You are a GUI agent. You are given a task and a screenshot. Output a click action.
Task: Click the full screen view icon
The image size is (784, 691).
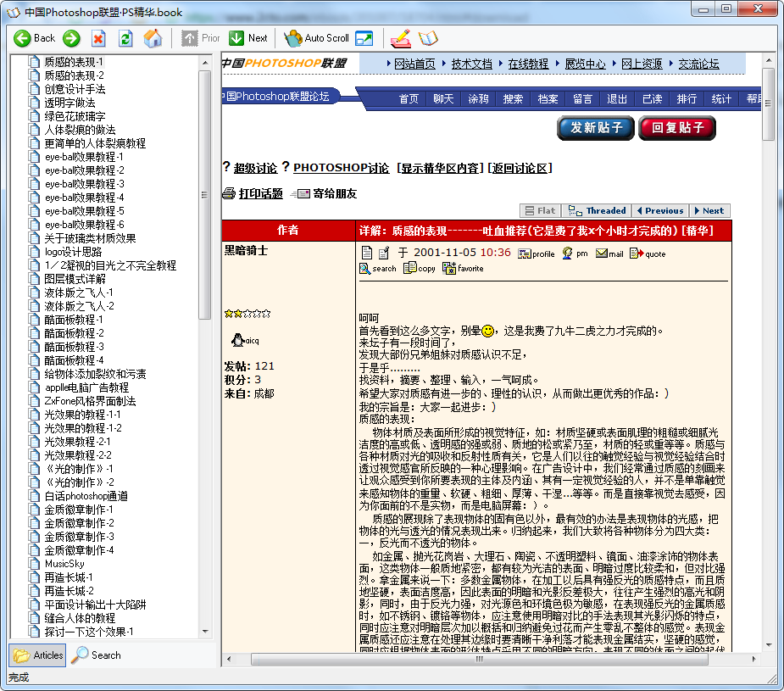tap(364, 38)
